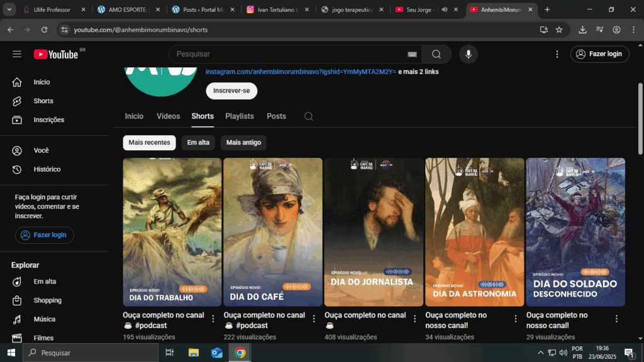The width and height of the screenshot is (644, 362).
Task: Select the Em alta filter chip
Action: 198,143
